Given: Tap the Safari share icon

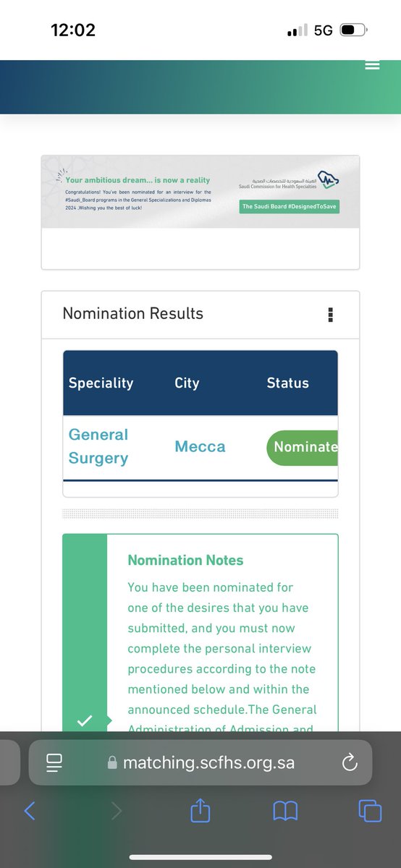Looking at the screenshot, I should click(x=200, y=810).
